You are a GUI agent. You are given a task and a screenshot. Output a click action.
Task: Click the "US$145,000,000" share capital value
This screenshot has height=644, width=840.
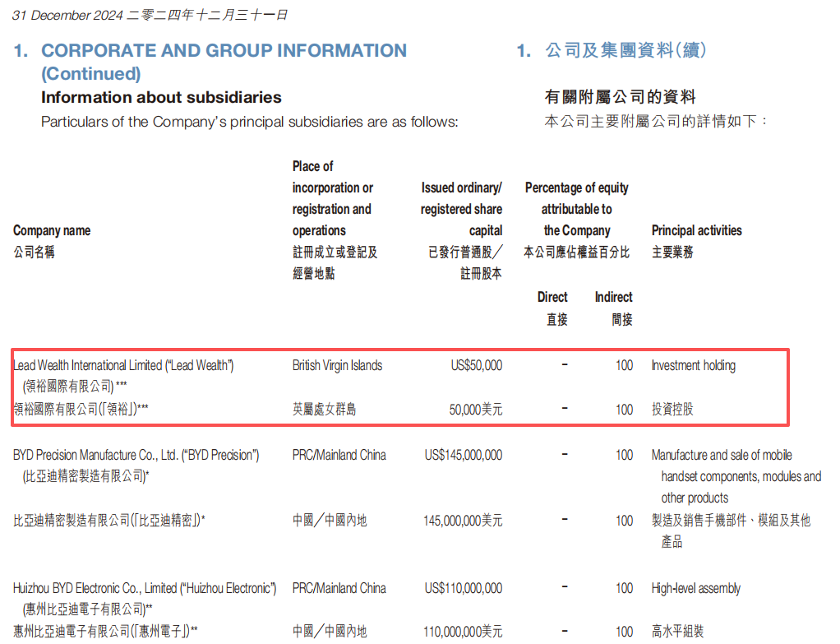click(x=464, y=455)
